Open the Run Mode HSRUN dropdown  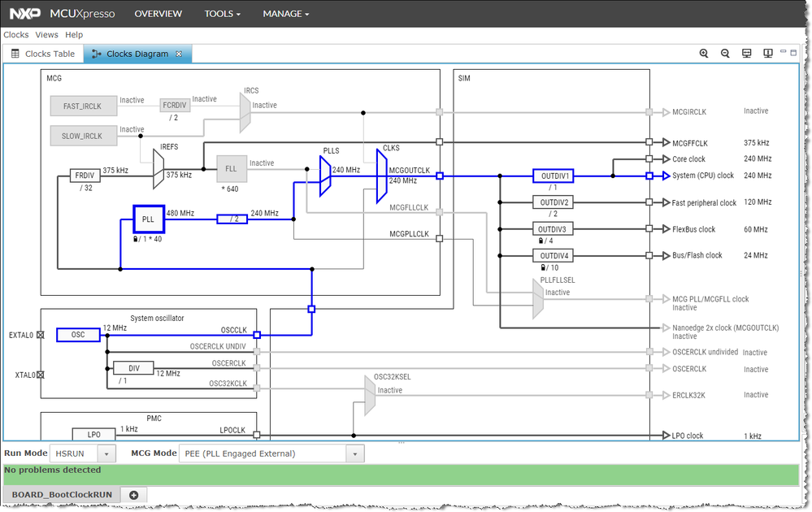click(83, 453)
